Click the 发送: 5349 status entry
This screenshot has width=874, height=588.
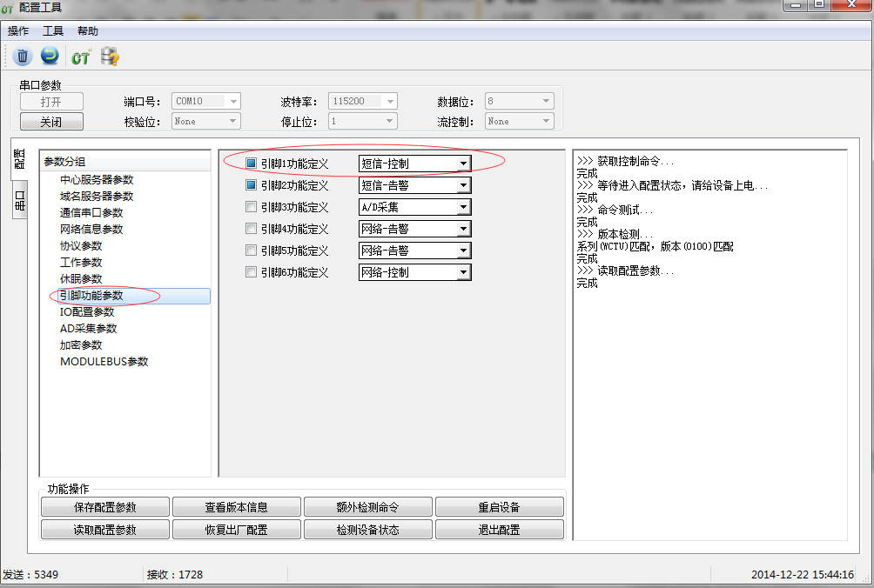coord(30,575)
